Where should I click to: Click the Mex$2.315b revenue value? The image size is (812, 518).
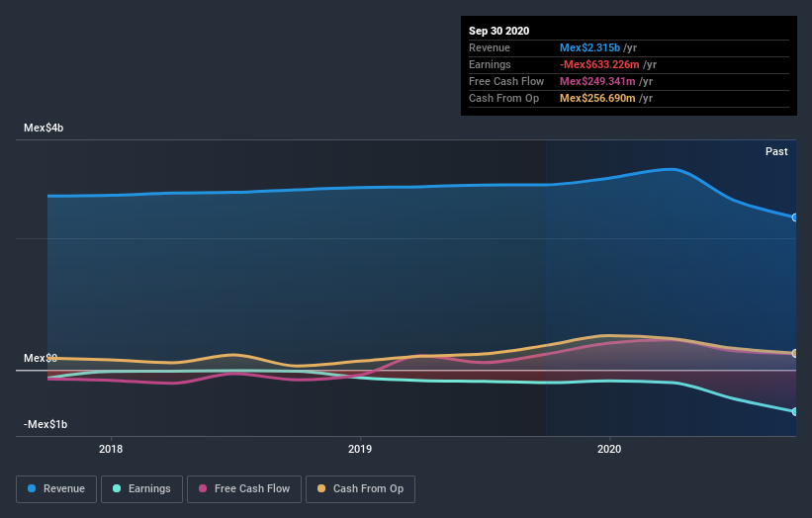click(x=589, y=47)
